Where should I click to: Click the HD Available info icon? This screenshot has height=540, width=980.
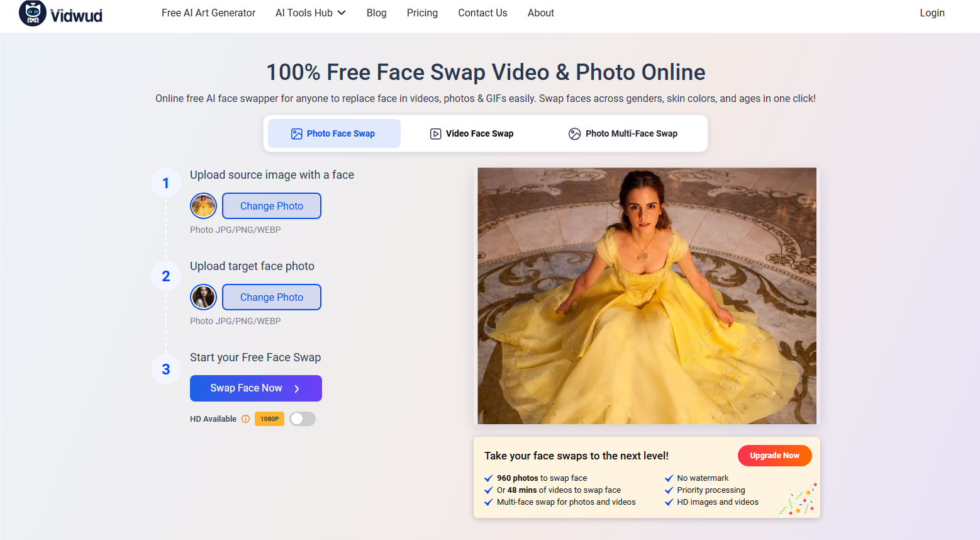245,419
